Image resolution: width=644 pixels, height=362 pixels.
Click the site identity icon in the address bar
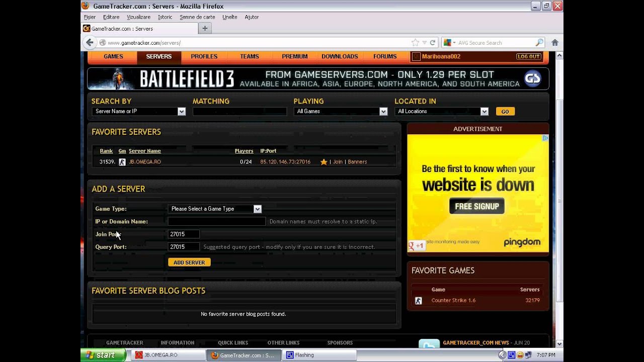103,43
